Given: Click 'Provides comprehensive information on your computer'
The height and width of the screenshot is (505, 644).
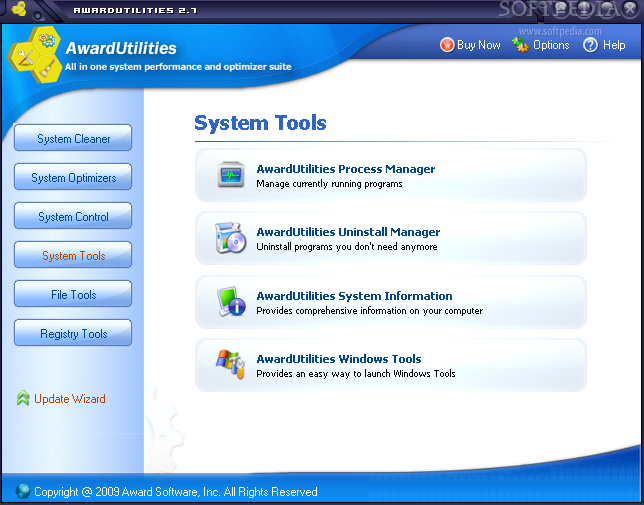Looking at the screenshot, I should tap(369, 311).
